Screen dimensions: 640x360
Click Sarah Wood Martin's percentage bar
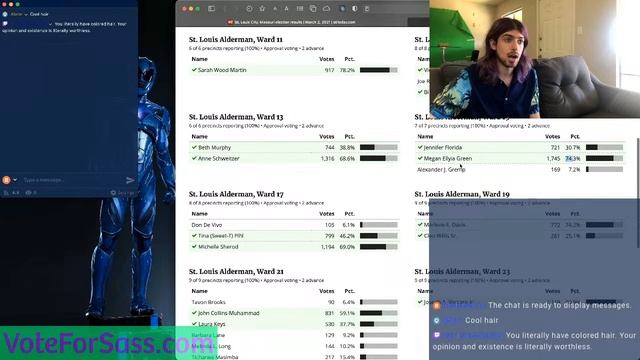click(x=378, y=70)
